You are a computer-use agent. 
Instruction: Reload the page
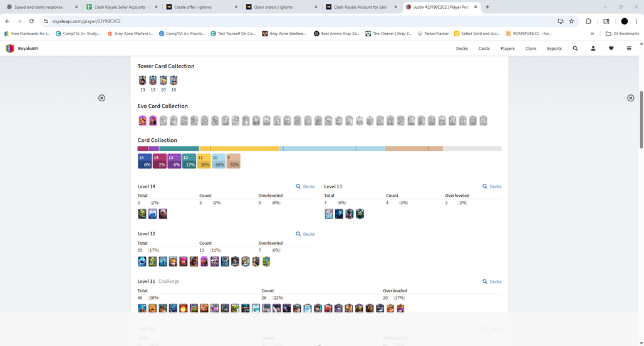click(31, 21)
